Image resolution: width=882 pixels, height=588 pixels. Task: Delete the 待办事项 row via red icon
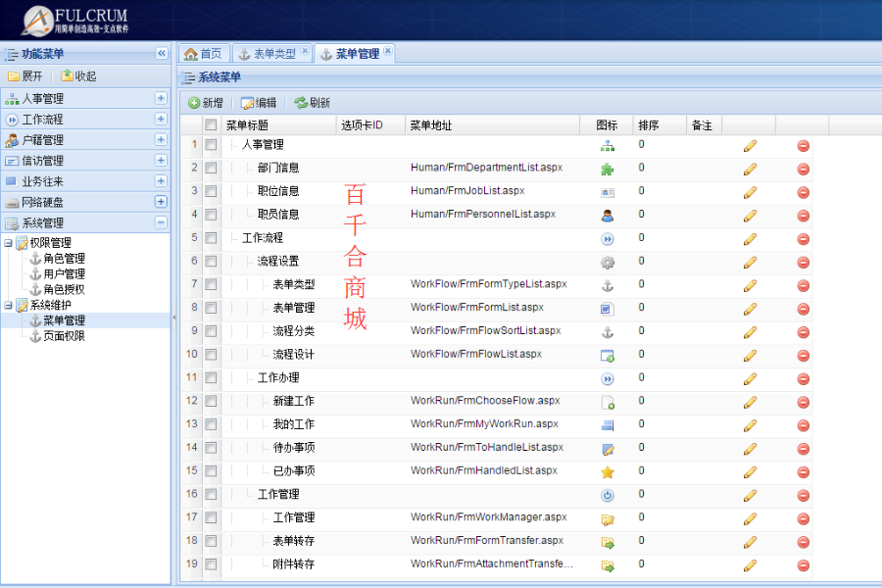click(x=804, y=449)
